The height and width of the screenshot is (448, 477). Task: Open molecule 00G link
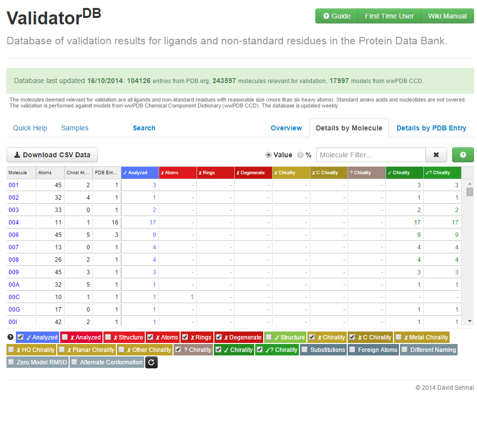coord(14,310)
